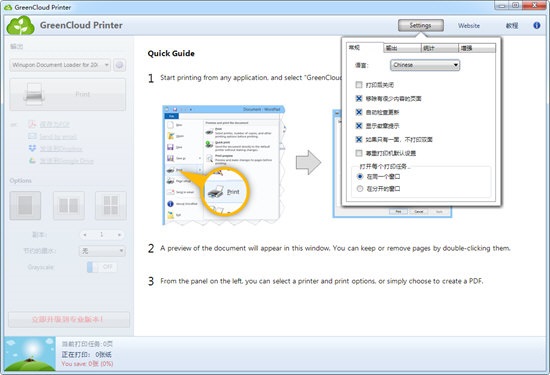
Task: Click the Print menu illustration in Quick Guide
Action: 224,165
